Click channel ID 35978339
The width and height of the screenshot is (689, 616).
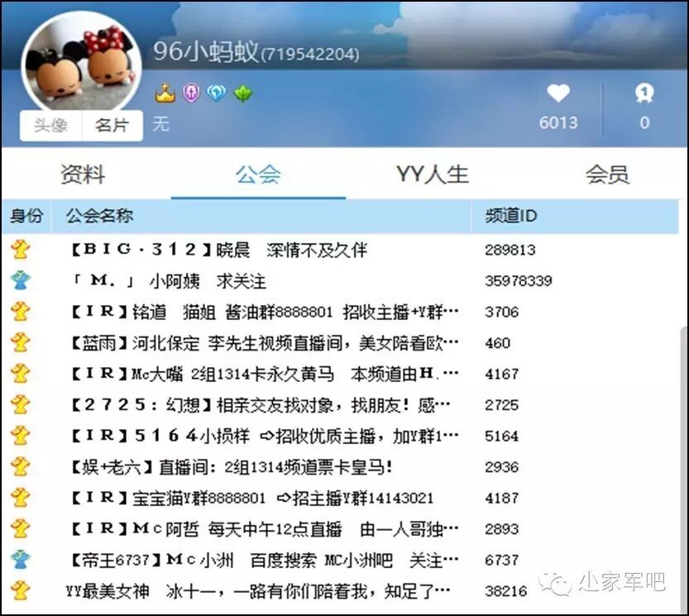tap(519, 281)
